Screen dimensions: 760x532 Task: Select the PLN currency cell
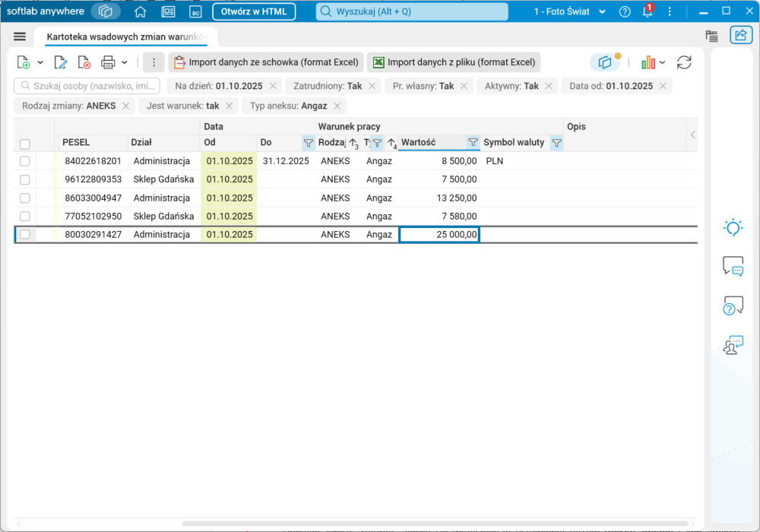(x=521, y=161)
